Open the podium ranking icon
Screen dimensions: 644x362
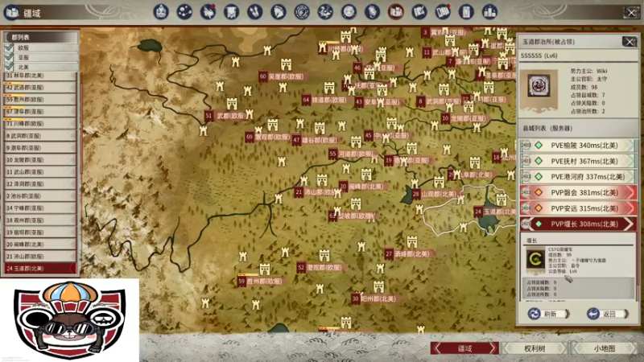[489, 12]
